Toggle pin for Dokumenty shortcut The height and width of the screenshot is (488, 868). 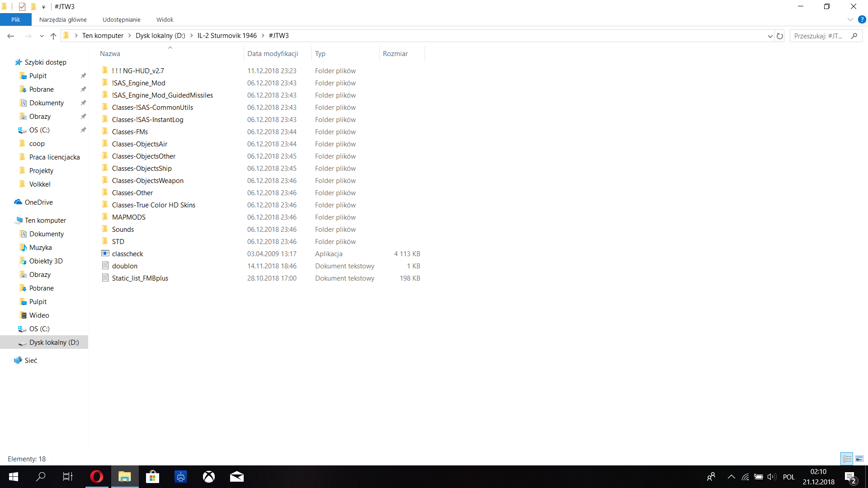point(83,103)
